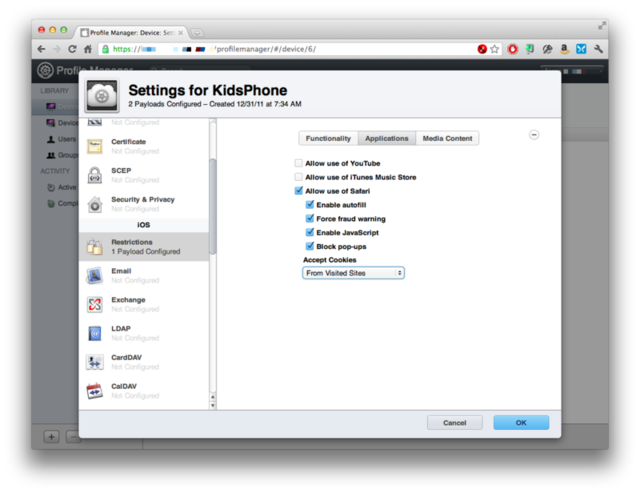Bookmark this page with the star icon
The height and width of the screenshot is (493, 640).
pyautogui.click(x=495, y=49)
